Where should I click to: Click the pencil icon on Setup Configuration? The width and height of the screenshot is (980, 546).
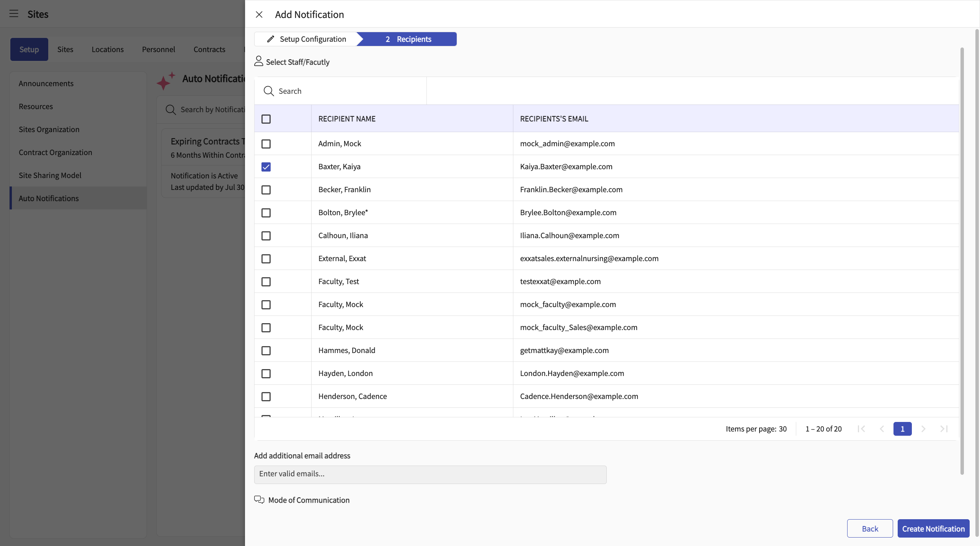point(271,39)
